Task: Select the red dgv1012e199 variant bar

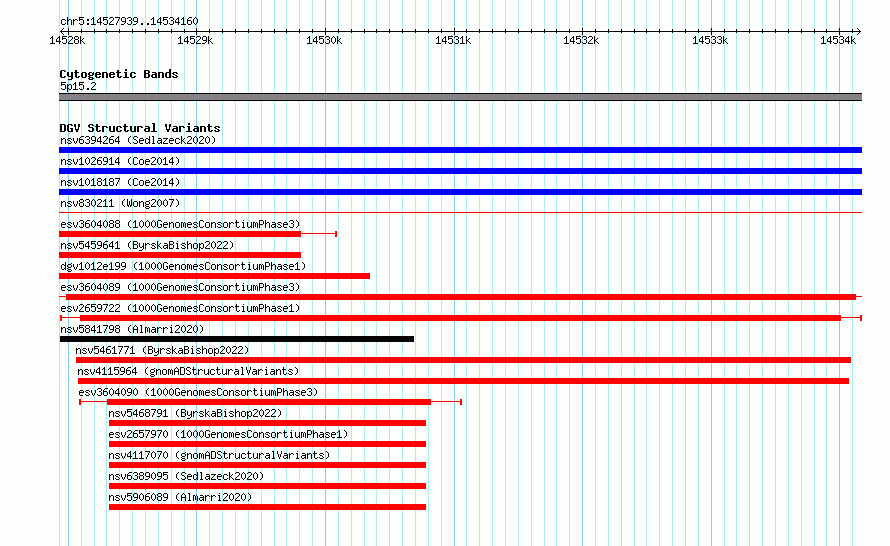Action: [215, 276]
